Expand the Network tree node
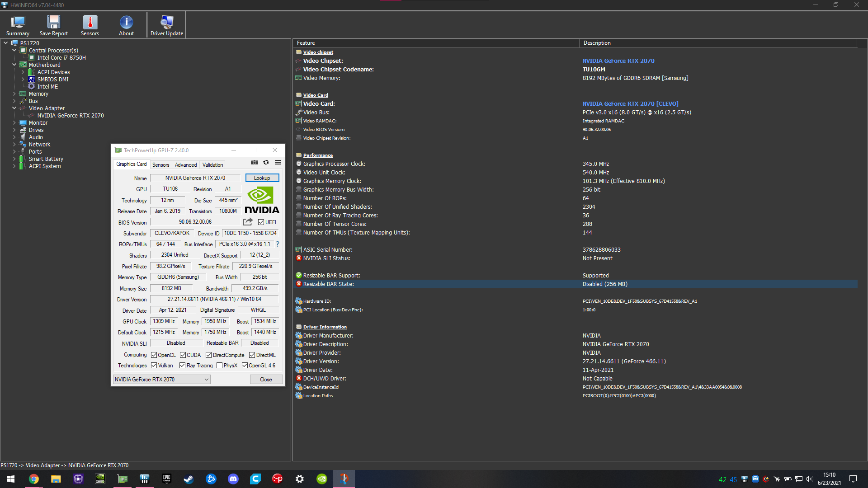The image size is (868, 488). point(14,144)
